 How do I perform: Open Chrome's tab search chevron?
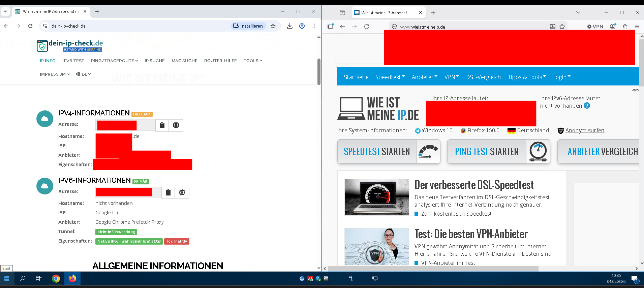[x=5, y=11]
